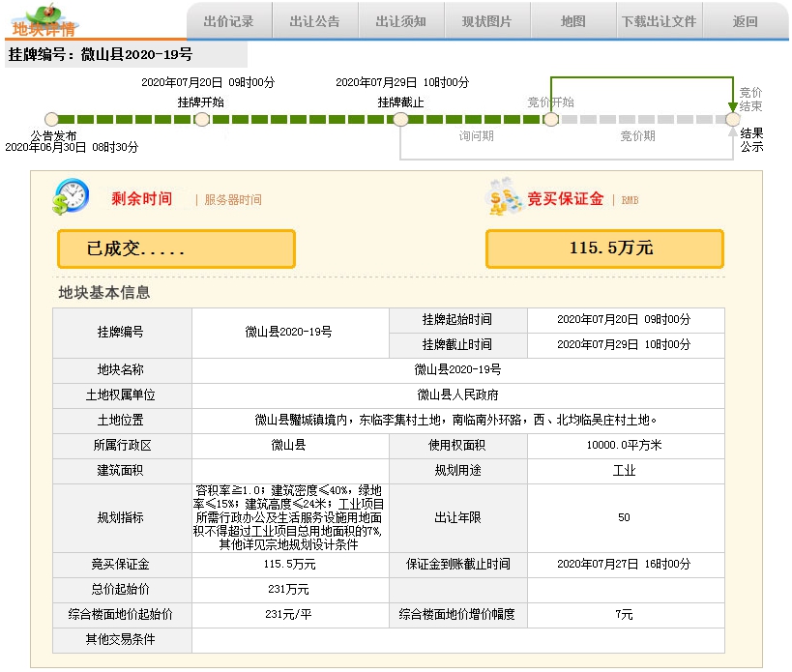This screenshot has height=672, width=792.
Task: Click the 2020年07月27日 16时00分 deadline cell
Action: [x=625, y=564]
